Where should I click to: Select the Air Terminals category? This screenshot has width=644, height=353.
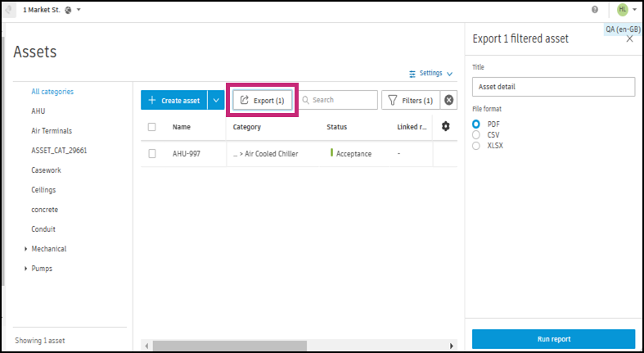point(52,131)
